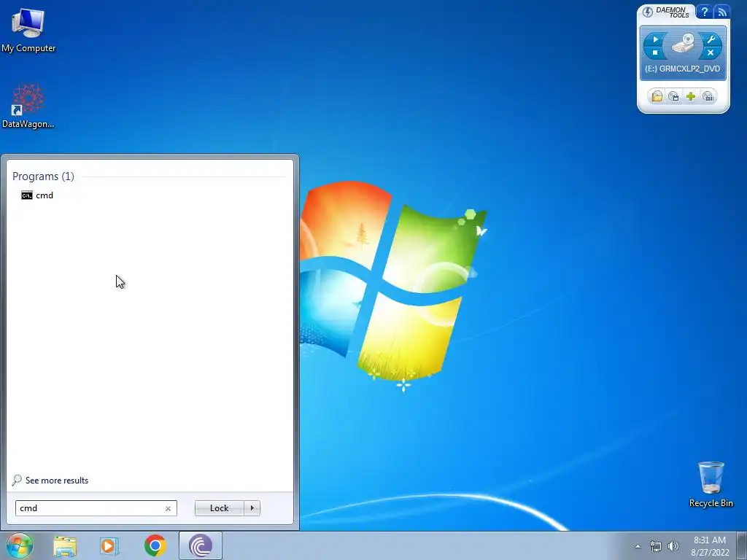Click the Show desktop strip
The height and width of the screenshot is (560, 747).
coord(742,545)
